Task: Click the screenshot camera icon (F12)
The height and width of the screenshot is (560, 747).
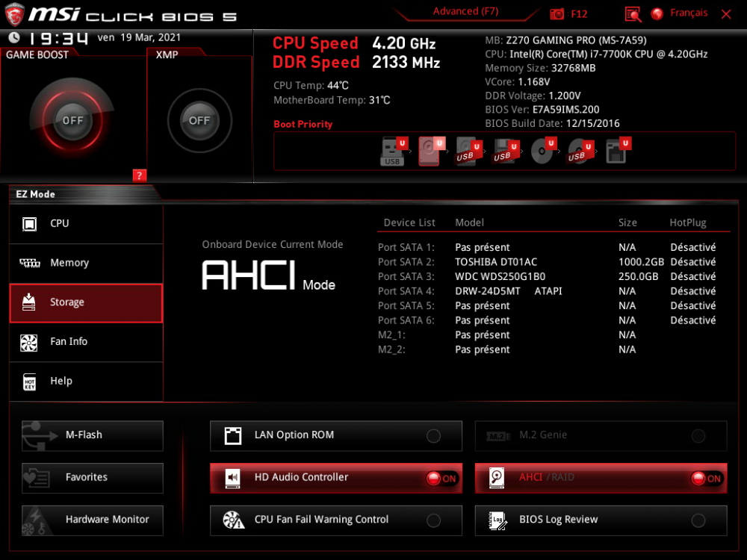Action: click(557, 13)
